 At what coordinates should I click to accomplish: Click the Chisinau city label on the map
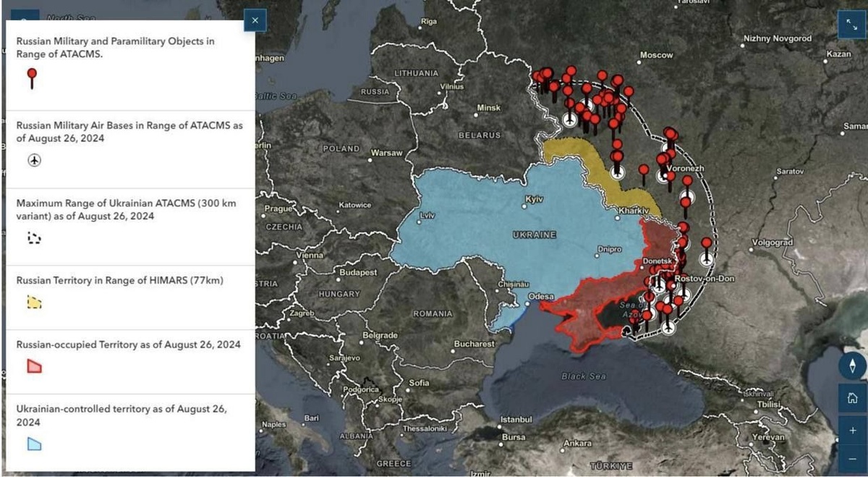pos(514,285)
